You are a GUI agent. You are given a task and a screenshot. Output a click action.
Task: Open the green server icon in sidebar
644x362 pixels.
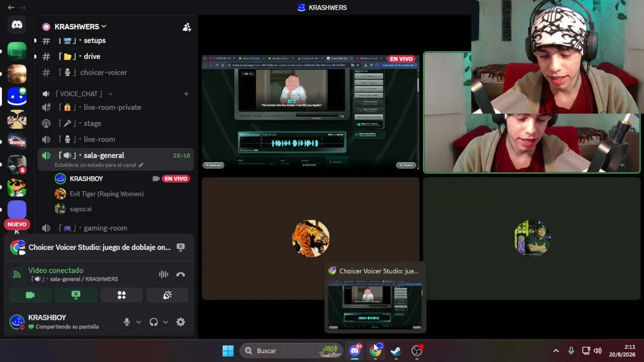tap(17, 51)
